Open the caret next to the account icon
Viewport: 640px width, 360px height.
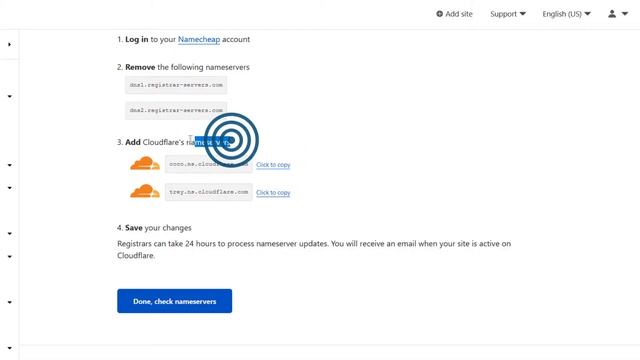(625, 14)
